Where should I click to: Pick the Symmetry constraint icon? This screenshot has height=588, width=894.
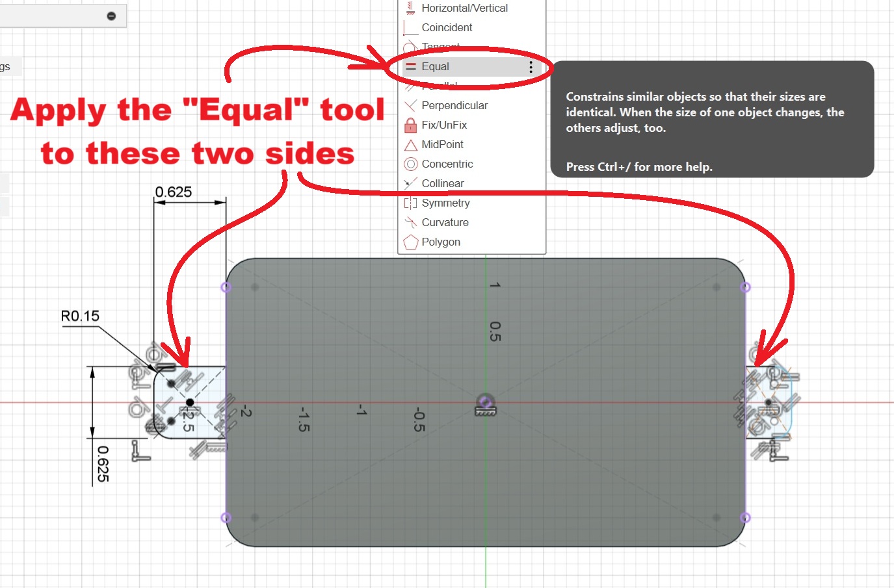pyautogui.click(x=410, y=203)
